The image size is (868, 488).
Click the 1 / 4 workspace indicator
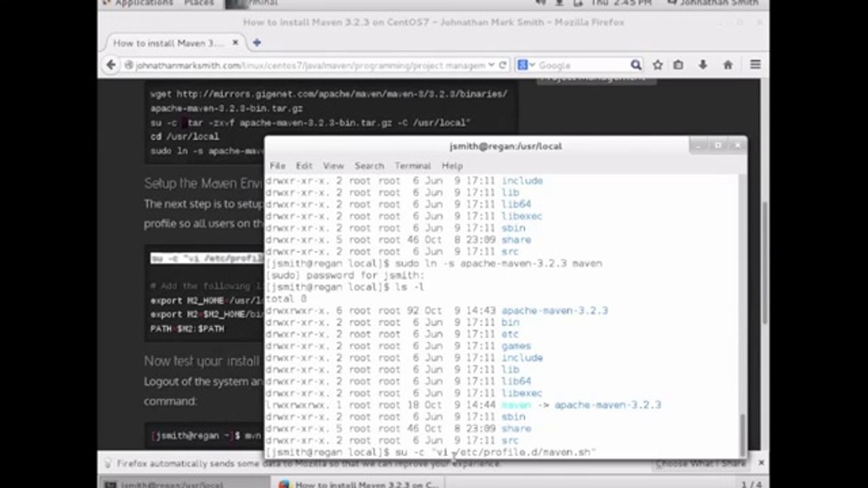pyautogui.click(x=751, y=484)
